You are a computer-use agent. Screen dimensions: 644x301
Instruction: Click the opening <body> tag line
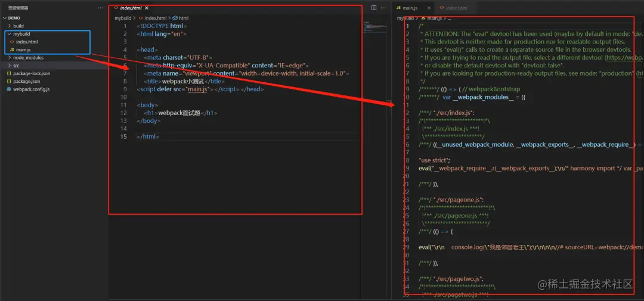pyautogui.click(x=147, y=105)
